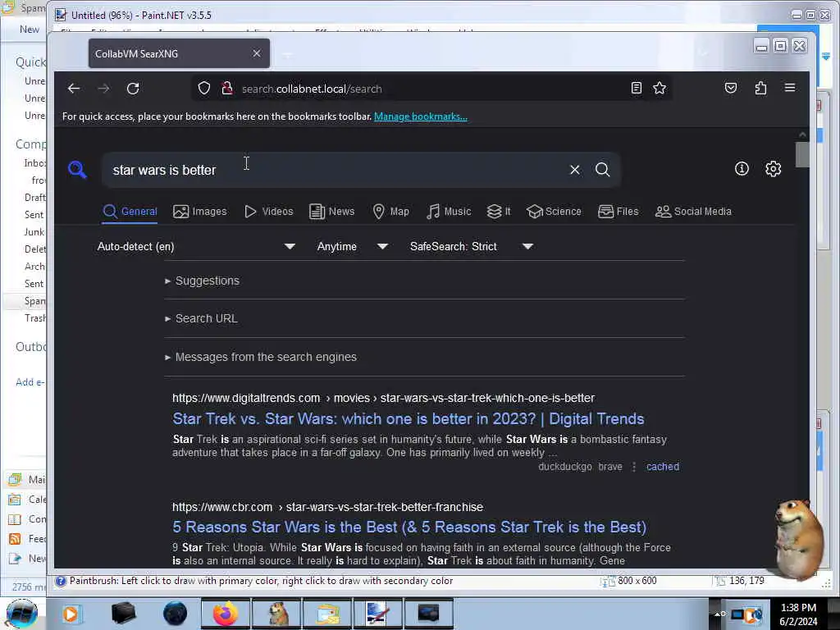The width and height of the screenshot is (840, 630).
Task: Switch to the Map search category
Action: coord(390,212)
